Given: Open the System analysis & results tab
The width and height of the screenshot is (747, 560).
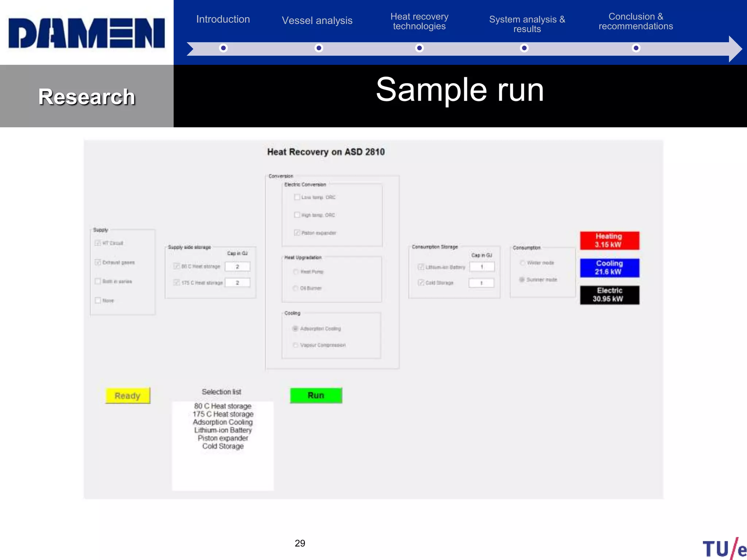Looking at the screenshot, I should pyautogui.click(x=527, y=24).
